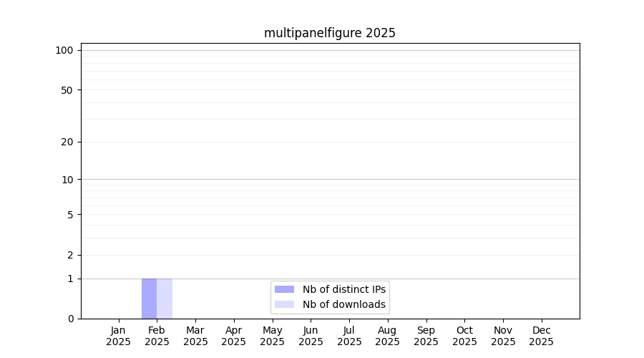Click the Jan 2025 x-axis label
This screenshot has width=644, height=358.
pyautogui.click(x=118, y=336)
